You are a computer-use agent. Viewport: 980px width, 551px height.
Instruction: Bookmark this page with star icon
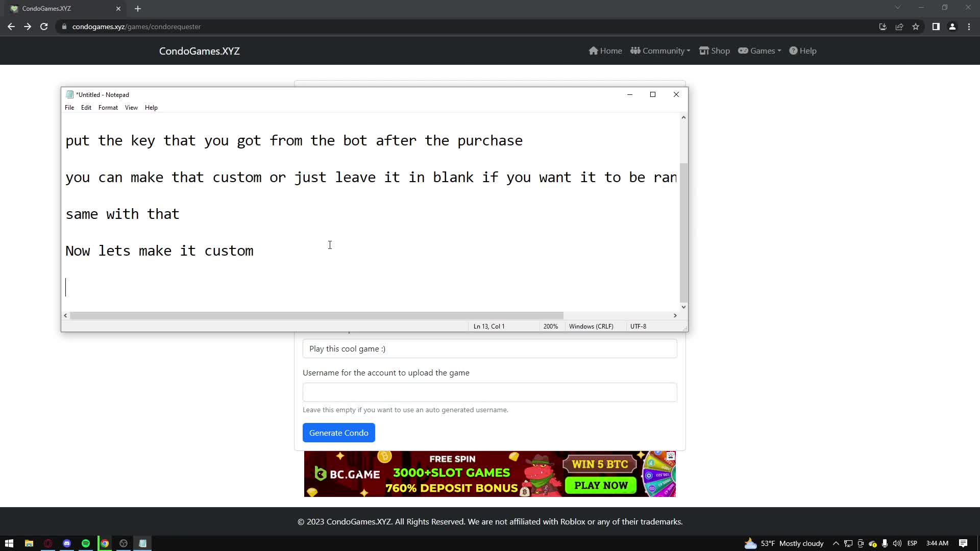coord(916,27)
